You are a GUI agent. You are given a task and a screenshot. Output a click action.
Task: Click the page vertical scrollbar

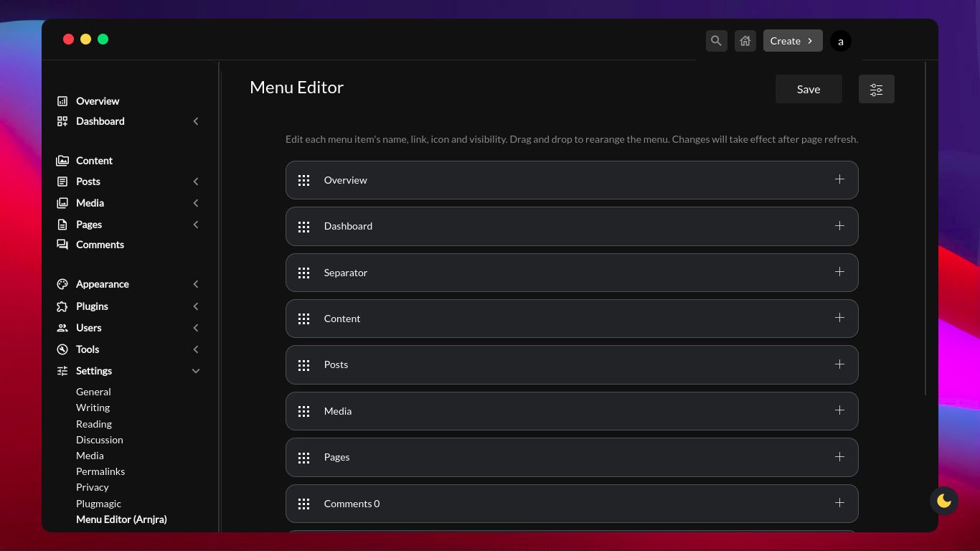(926, 228)
